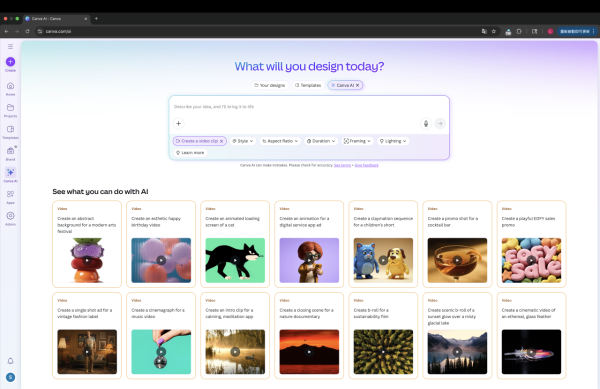The width and height of the screenshot is (600, 389).
Task: Close the Canva AI browser tab
Action: pyautogui.click(x=86, y=18)
